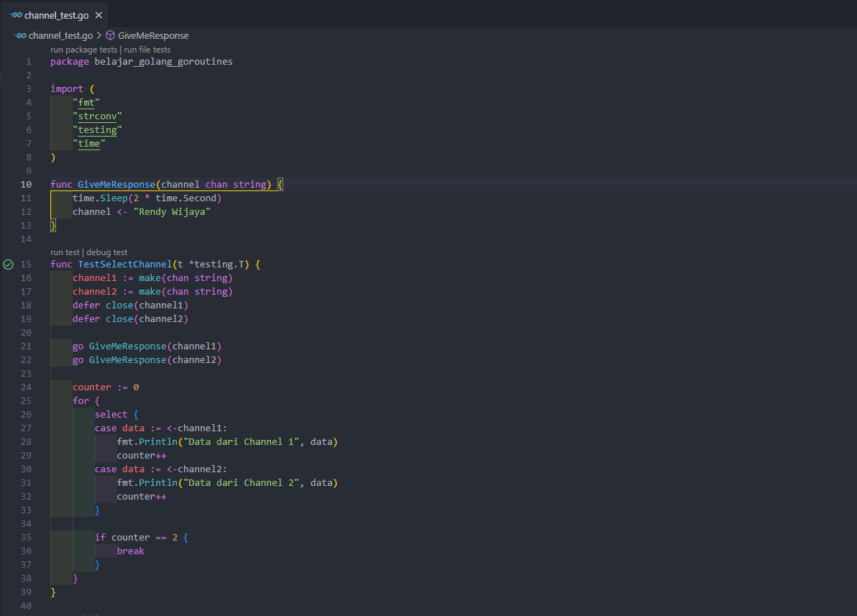Click 'run test' above TestSelectChannel
The image size is (857, 616).
(x=65, y=252)
